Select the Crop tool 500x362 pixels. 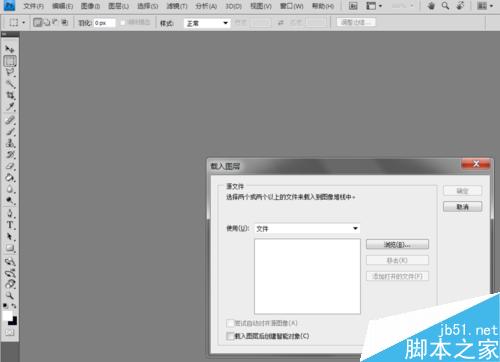tap(10, 95)
